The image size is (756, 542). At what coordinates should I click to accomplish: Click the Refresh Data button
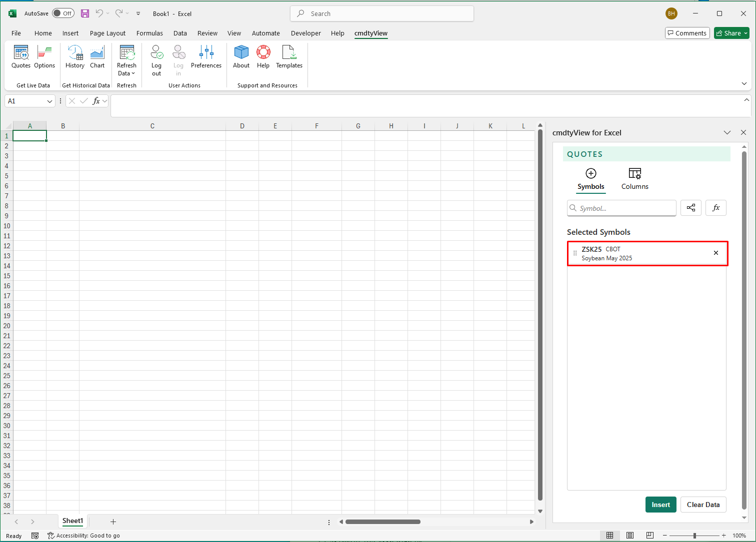126,60
